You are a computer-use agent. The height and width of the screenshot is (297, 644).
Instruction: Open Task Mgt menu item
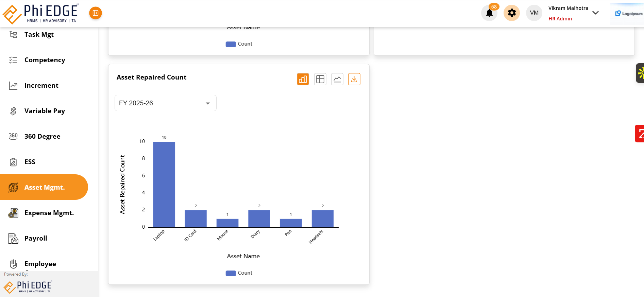[x=39, y=34]
